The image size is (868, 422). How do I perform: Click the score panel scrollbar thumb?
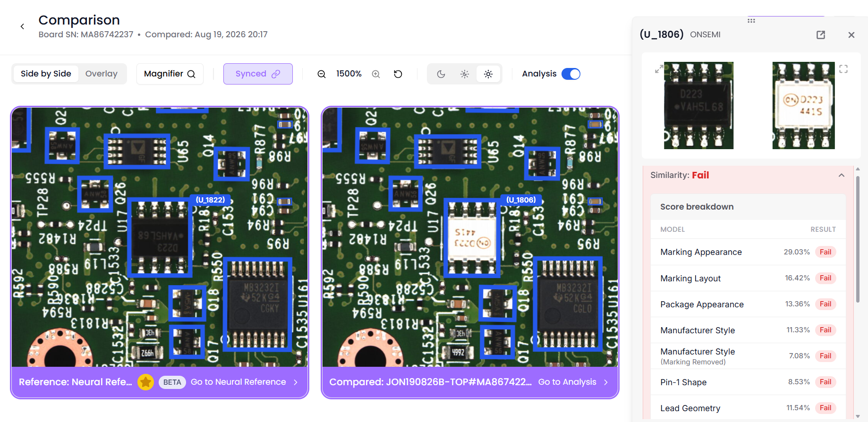click(858, 239)
